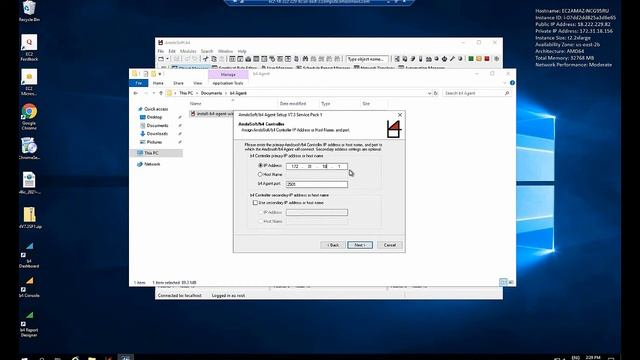Open the View tab in Explorer
The height and width of the screenshot is (360, 640).
(198, 83)
